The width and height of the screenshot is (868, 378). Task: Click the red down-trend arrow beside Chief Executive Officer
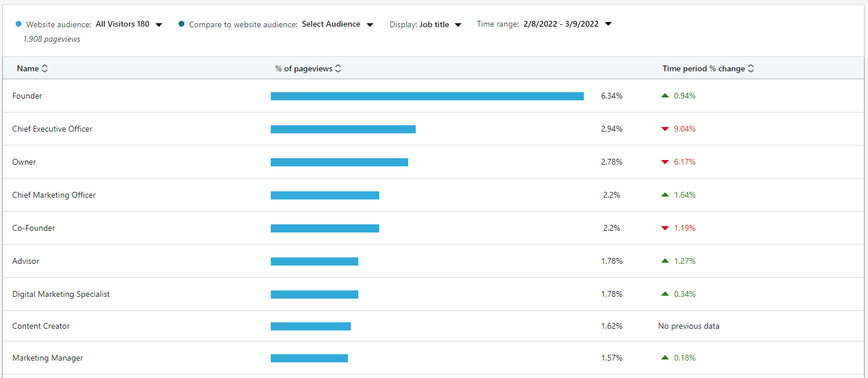665,129
